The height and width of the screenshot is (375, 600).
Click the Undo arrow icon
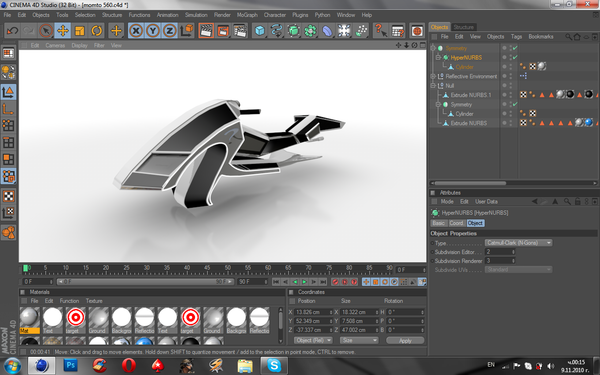pos(12,31)
